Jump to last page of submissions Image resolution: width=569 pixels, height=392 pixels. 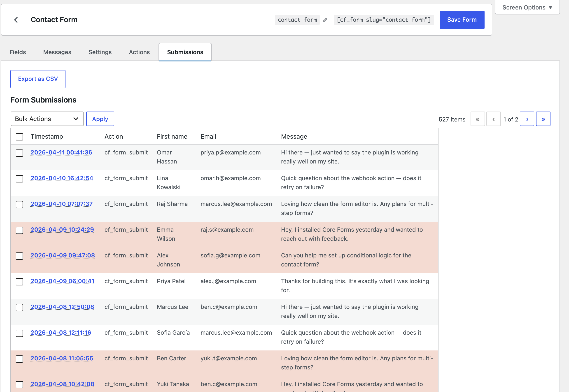tap(543, 119)
